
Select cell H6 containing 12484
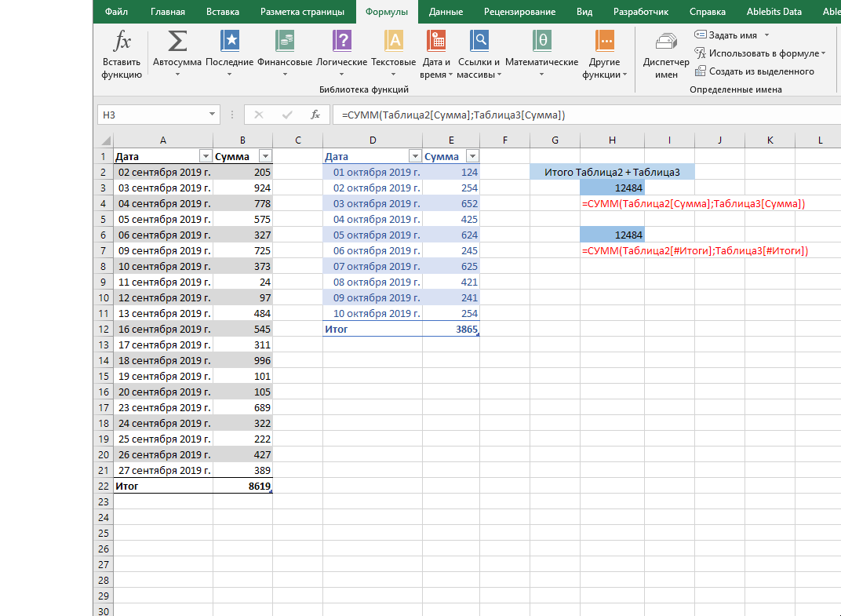[x=612, y=235]
